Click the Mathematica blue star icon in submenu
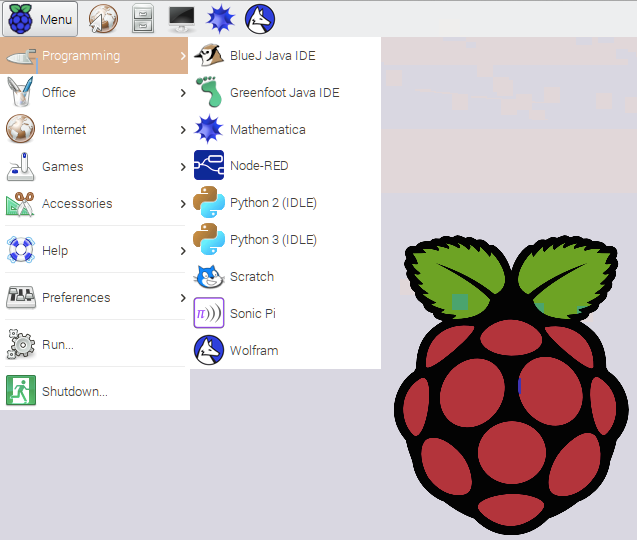Viewport: 637px width, 540px height. tap(209, 129)
